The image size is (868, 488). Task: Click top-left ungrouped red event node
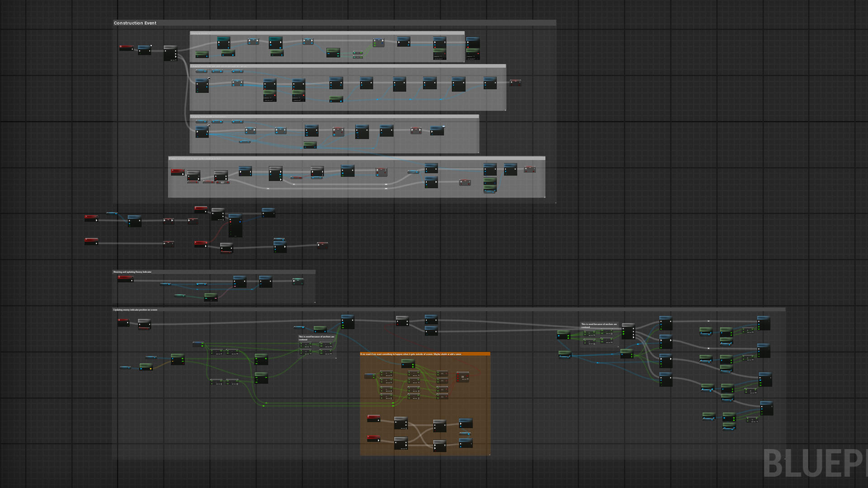[91, 219]
